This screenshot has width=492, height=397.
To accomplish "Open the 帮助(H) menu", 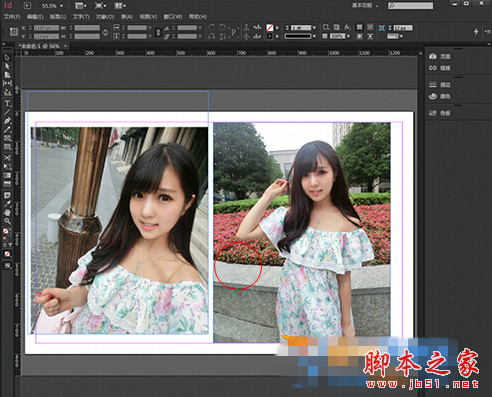I will click(198, 16).
